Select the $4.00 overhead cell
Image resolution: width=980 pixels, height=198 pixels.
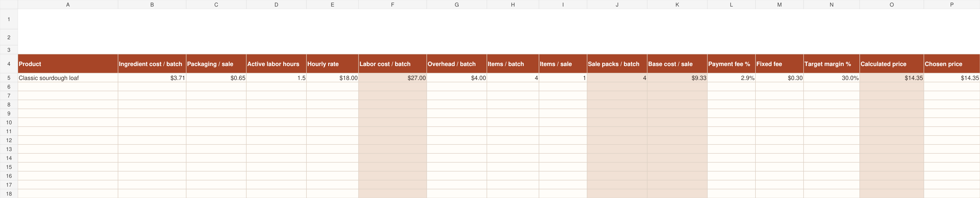(456, 78)
